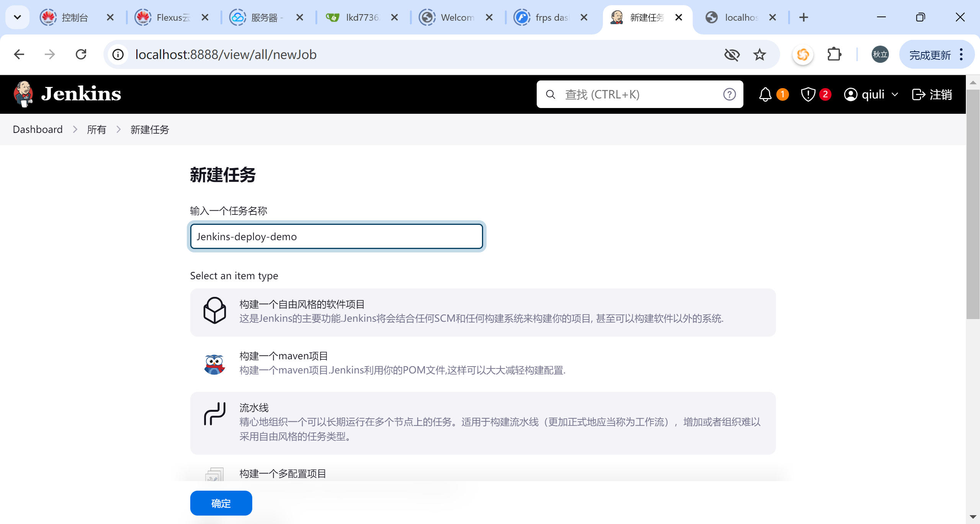The height and width of the screenshot is (524, 980).
Task: Open the notifications bell icon
Action: tap(765, 95)
